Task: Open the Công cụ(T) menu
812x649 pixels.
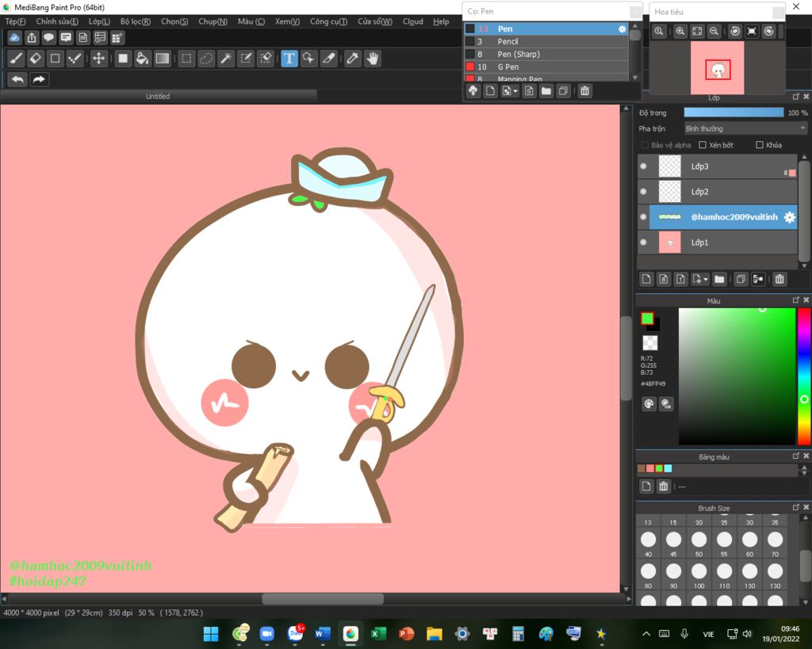Action: tap(328, 21)
